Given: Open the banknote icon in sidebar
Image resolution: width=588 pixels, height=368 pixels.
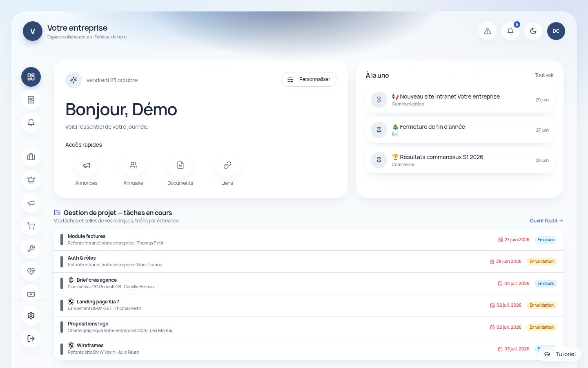Looking at the screenshot, I should point(31,294).
